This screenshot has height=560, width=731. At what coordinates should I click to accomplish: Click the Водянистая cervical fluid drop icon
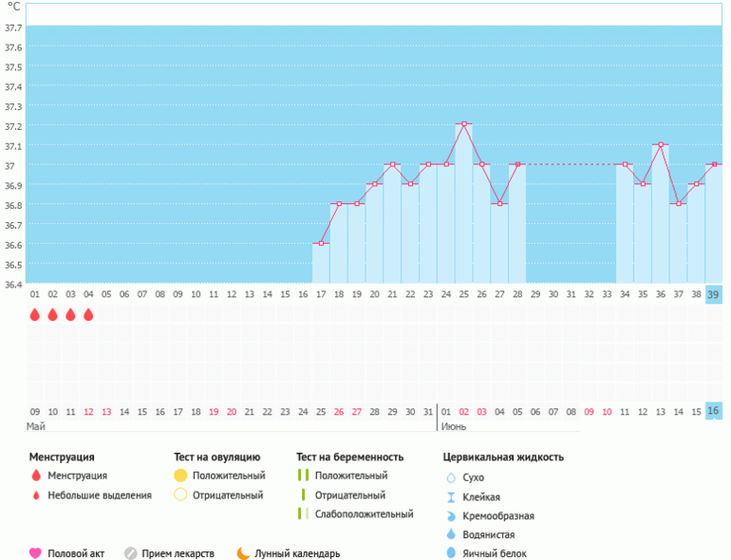tap(451, 535)
